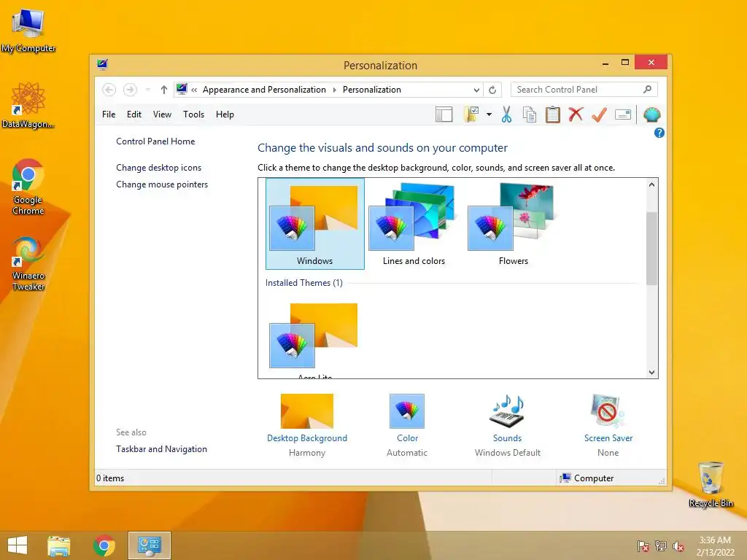Open Recycle Bin on desktop
The height and width of the screenshot is (560, 747).
coord(711,484)
